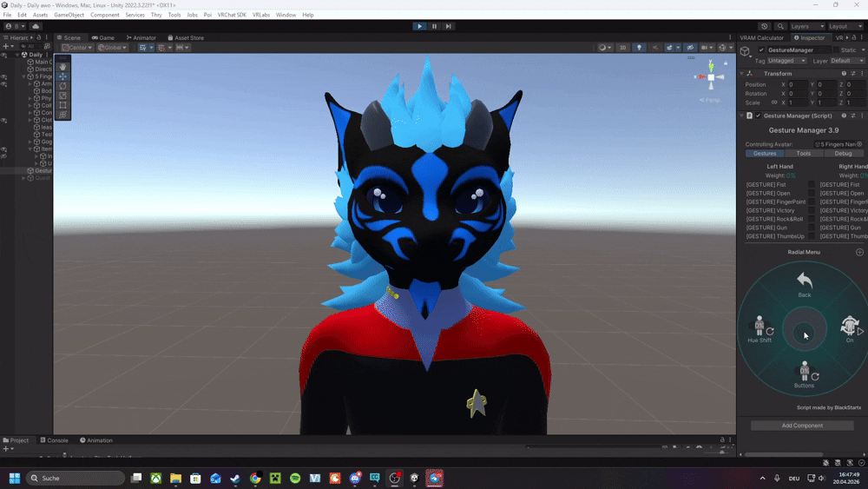Click the Step frame button
The height and width of the screenshot is (489, 868).
click(x=449, y=26)
